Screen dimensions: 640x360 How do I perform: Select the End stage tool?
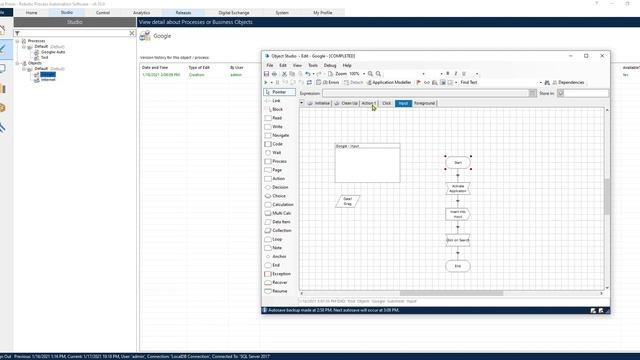pos(273,265)
